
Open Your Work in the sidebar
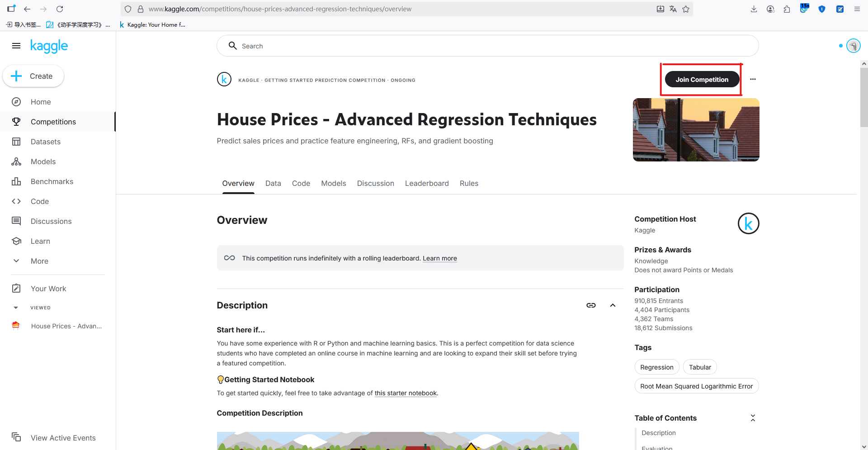[x=57, y=289]
